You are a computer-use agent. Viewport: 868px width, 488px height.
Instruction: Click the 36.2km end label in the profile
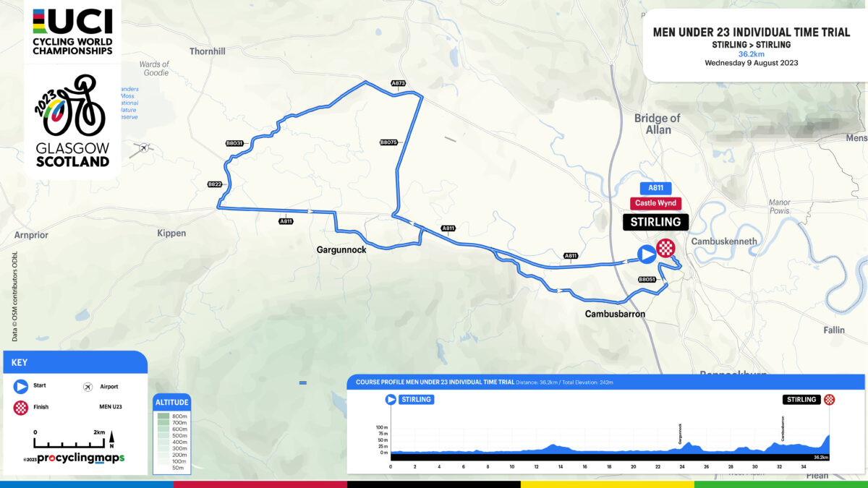click(820, 457)
